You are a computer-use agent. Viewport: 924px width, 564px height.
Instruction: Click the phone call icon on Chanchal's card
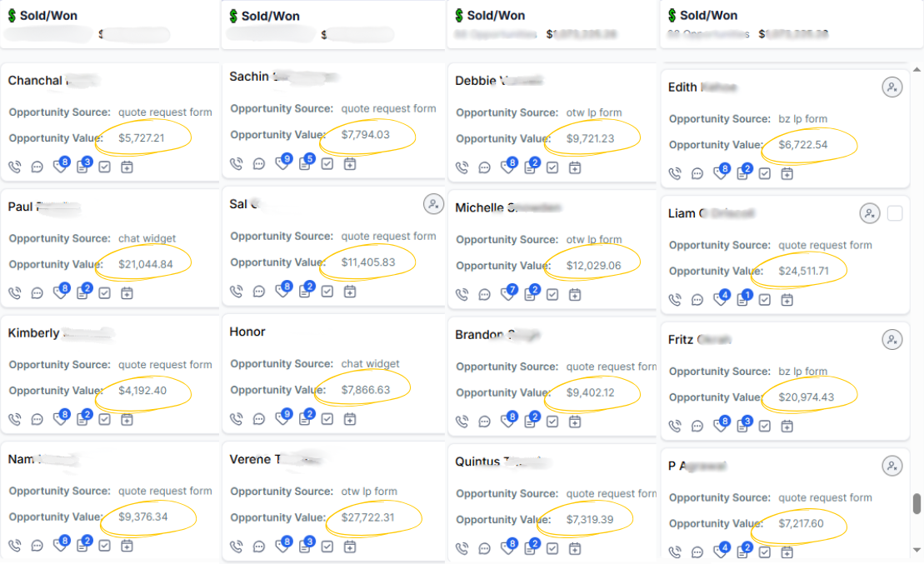[14, 167]
